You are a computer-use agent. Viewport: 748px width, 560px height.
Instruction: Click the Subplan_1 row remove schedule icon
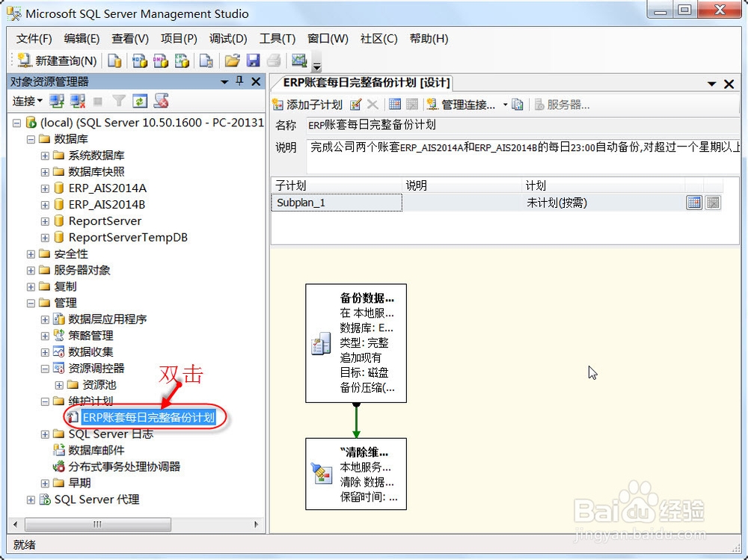coord(713,203)
